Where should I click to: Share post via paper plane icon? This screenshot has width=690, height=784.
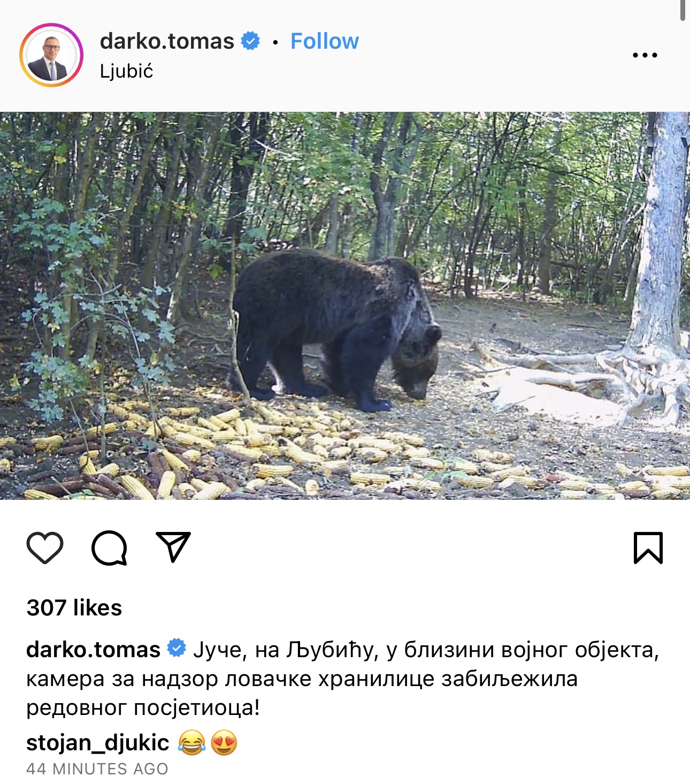point(173,547)
